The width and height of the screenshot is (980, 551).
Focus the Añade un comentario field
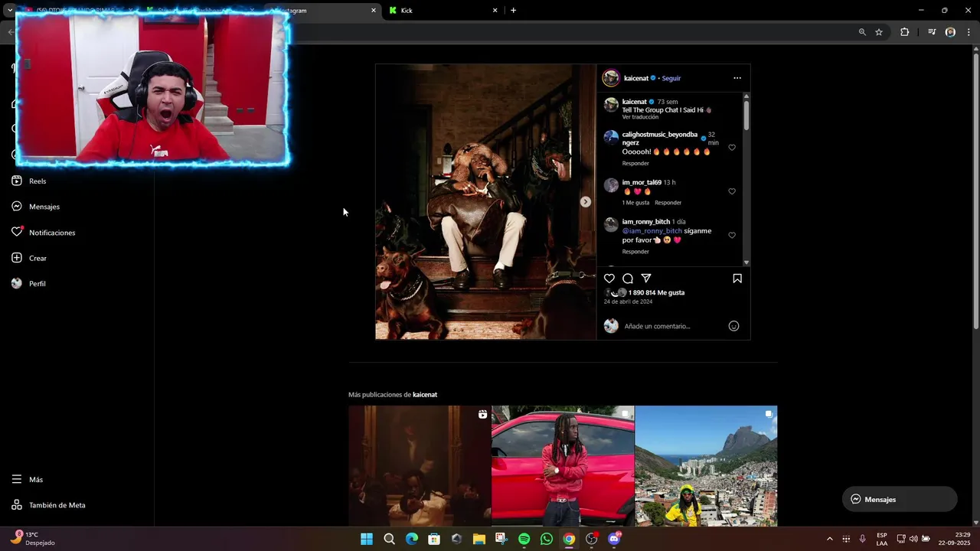(x=657, y=326)
